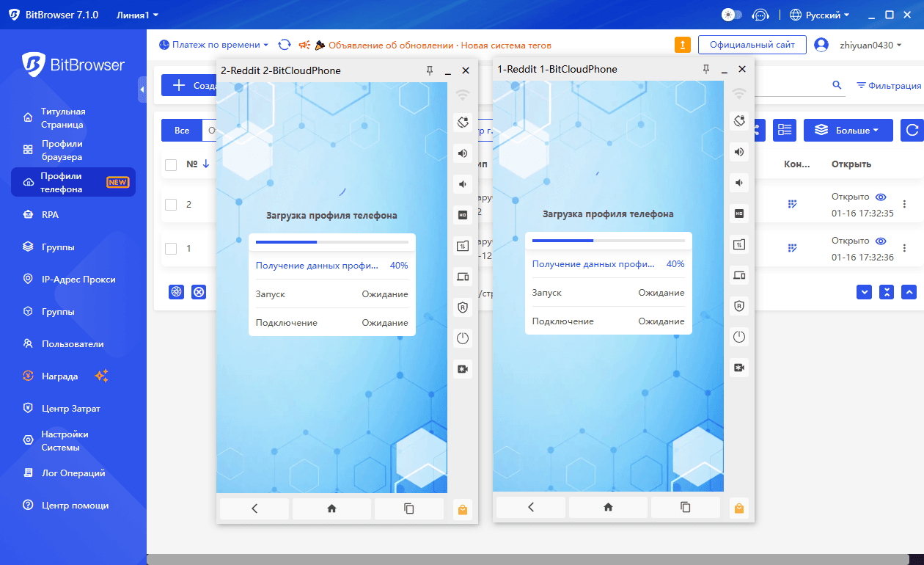Switch to the Все tab above profile list
This screenshot has height=565, width=924.
tap(180, 130)
